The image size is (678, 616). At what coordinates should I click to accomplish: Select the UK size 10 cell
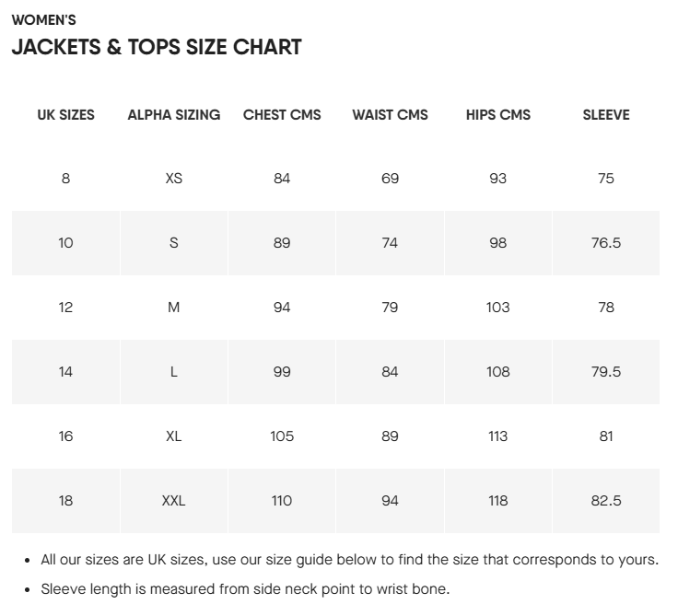tap(65, 243)
